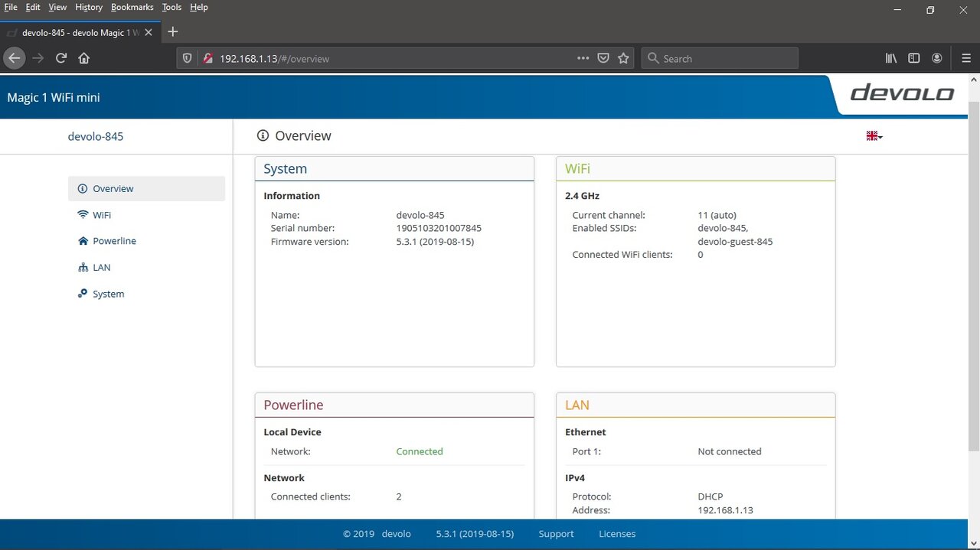Open the tracking protection shield icon

tap(188, 58)
